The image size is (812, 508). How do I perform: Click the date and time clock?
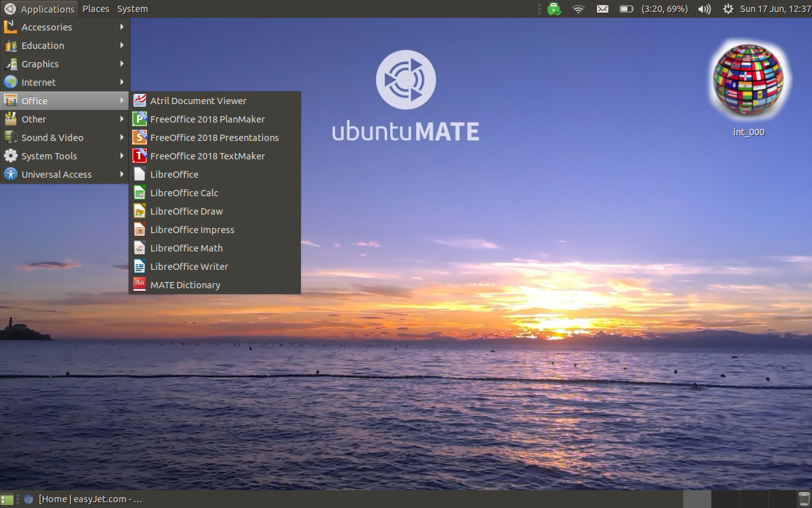(x=775, y=9)
